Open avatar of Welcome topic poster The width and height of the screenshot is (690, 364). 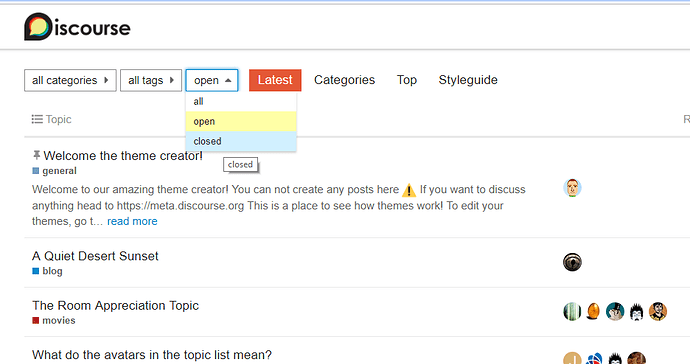572,188
